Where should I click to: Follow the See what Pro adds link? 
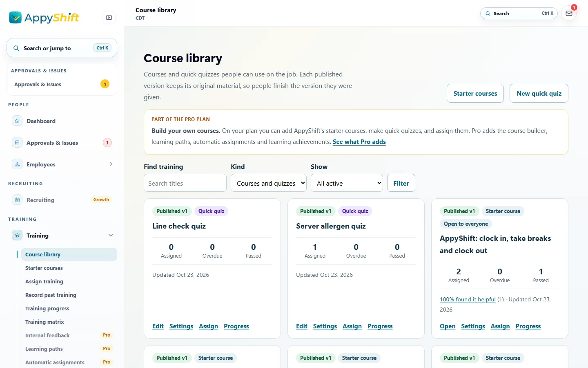point(359,142)
